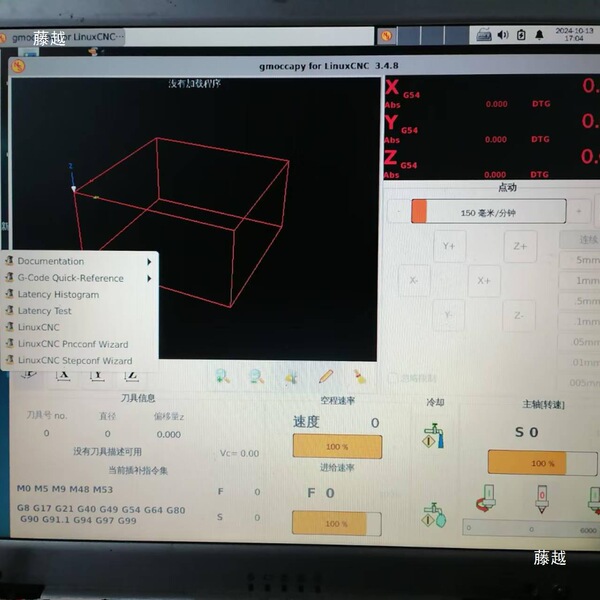Expand the G-Code Quick-Reference submenu arrow

(149, 278)
